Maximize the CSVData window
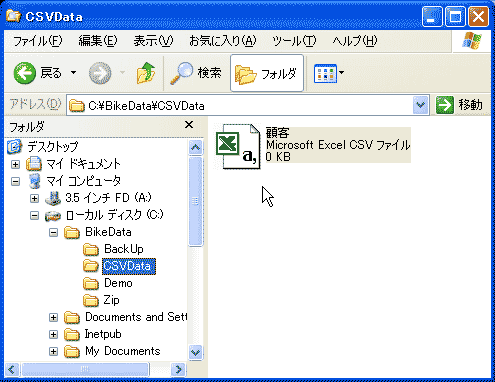Image resolution: width=495 pixels, height=382 pixels. pyautogui.click(x=455, y=16)
